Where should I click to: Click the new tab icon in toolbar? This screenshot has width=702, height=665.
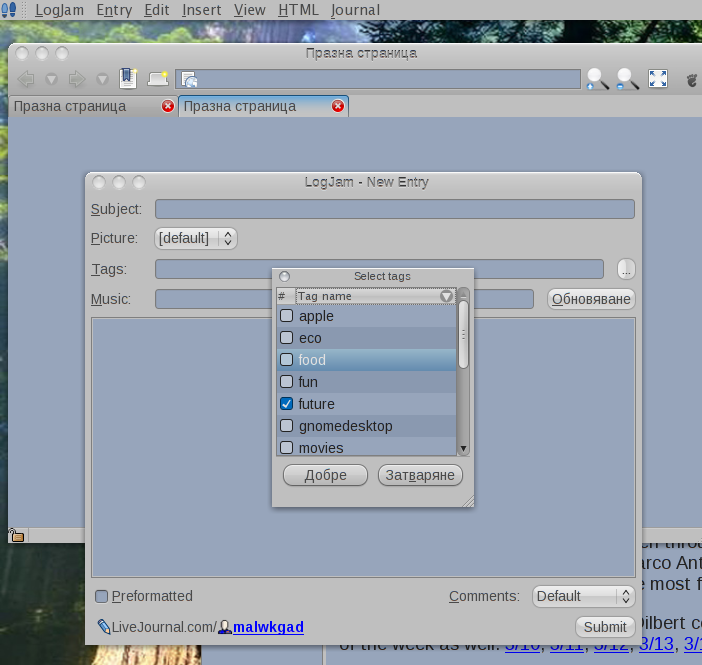point(158,78)
